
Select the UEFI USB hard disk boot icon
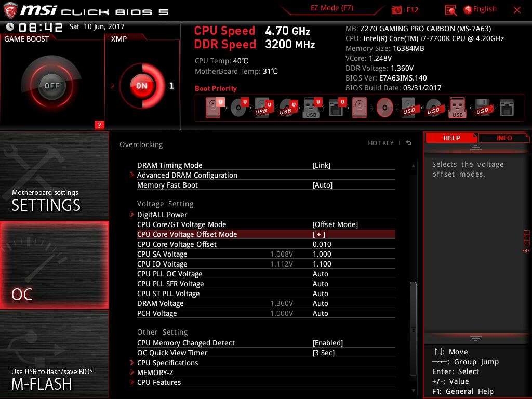(263, 108)
